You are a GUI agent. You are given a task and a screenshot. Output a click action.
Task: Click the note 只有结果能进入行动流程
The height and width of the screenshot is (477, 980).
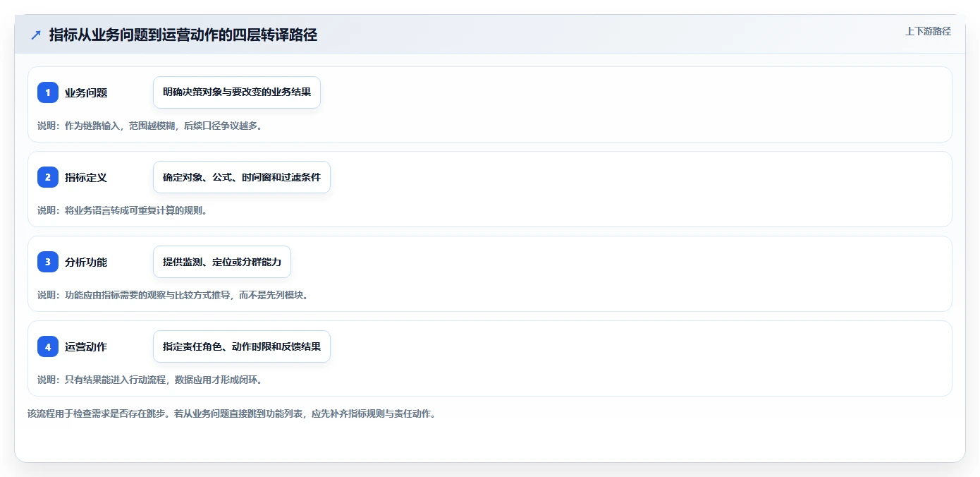pyautogui.click(x=116, y=380)
